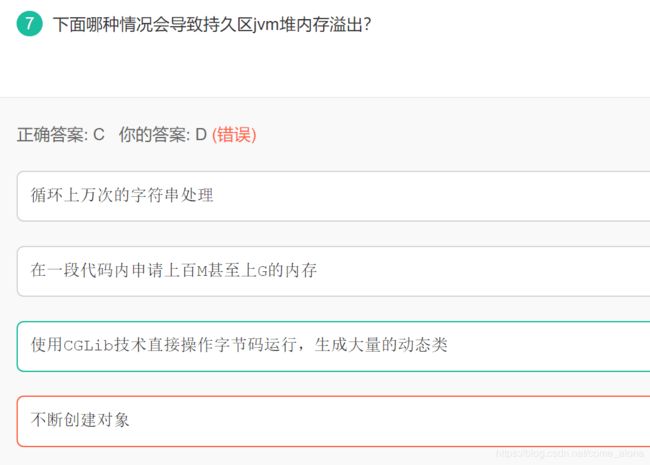Click the '正确答案: C' text

click(61, 135)
